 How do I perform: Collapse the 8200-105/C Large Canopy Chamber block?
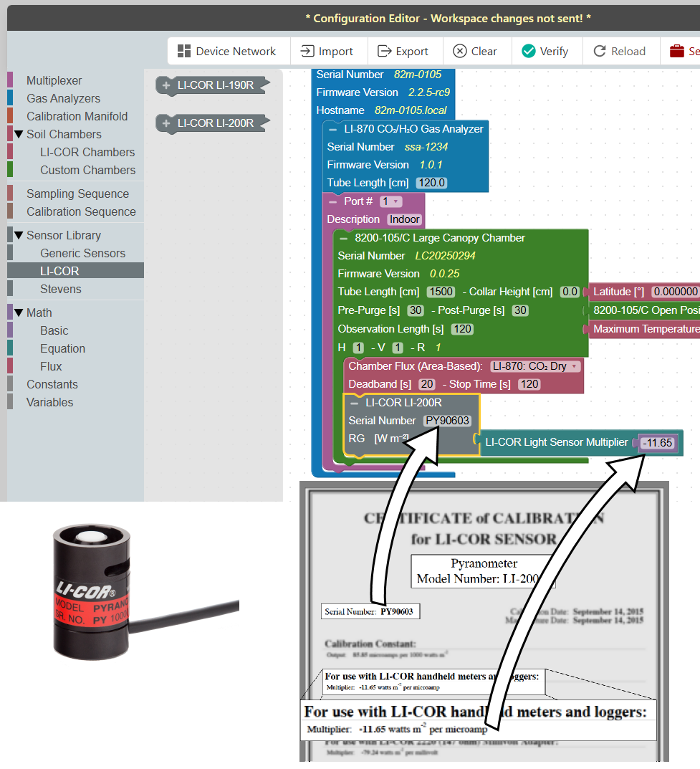pyautogui.click(x=343, y=238)
